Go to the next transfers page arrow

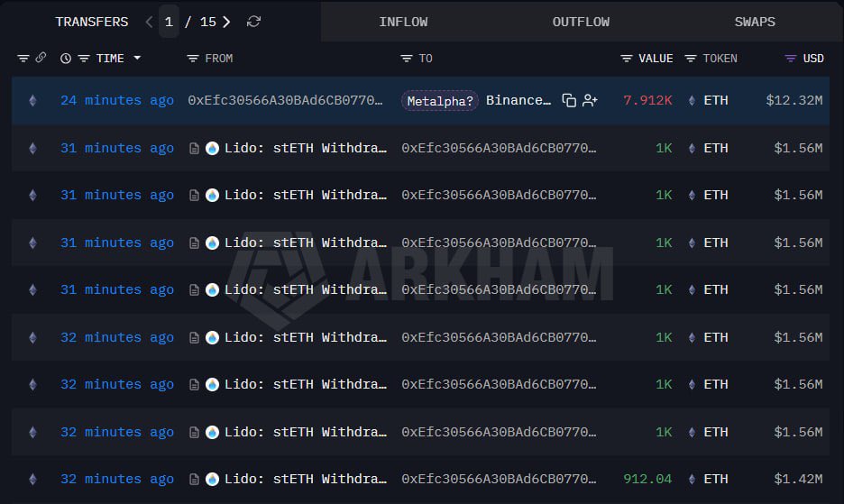(226, 22)
